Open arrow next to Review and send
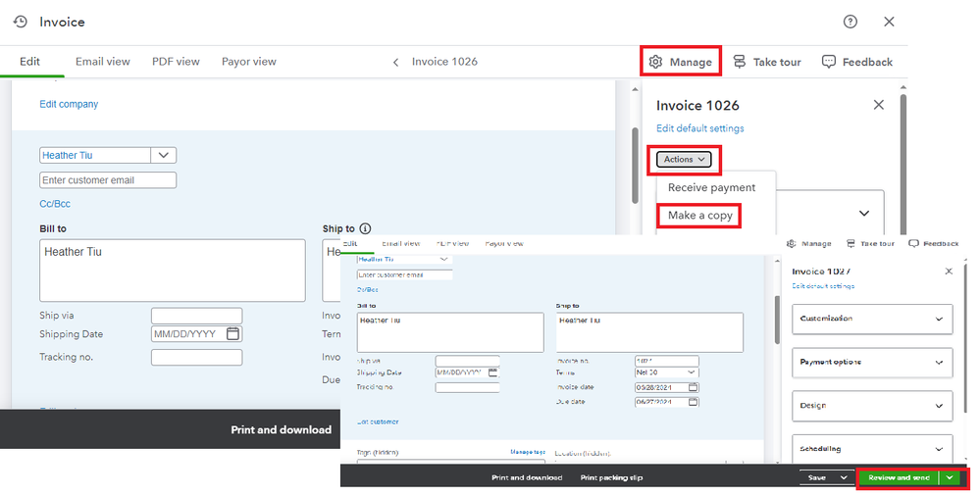Image resolution: width=980 pixels, height=496 pixels. coord(950,478)
